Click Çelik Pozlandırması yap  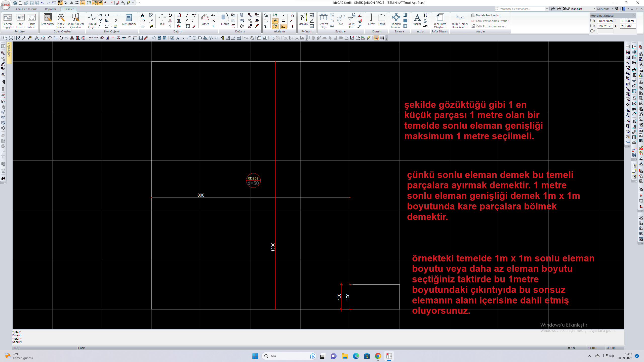tap(489, 26)
